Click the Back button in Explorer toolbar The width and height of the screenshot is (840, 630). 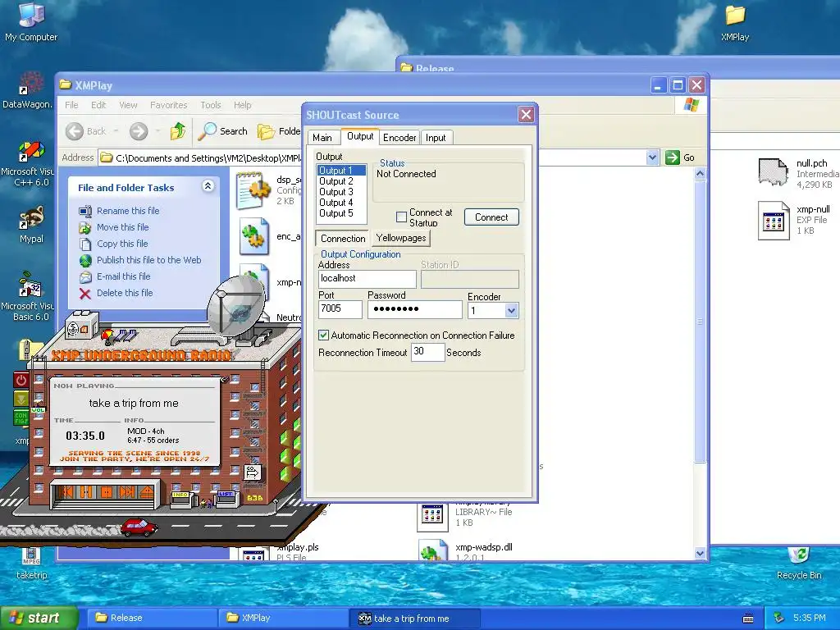[85, 131]
